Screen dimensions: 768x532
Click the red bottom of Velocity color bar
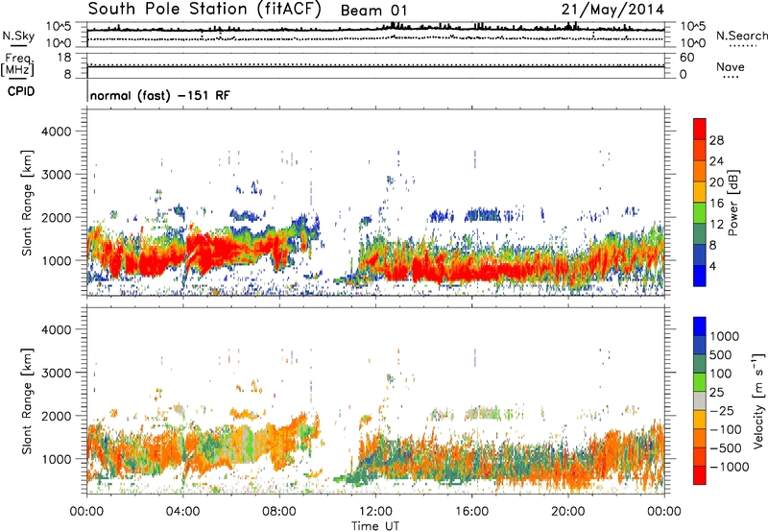pos(700,475)
